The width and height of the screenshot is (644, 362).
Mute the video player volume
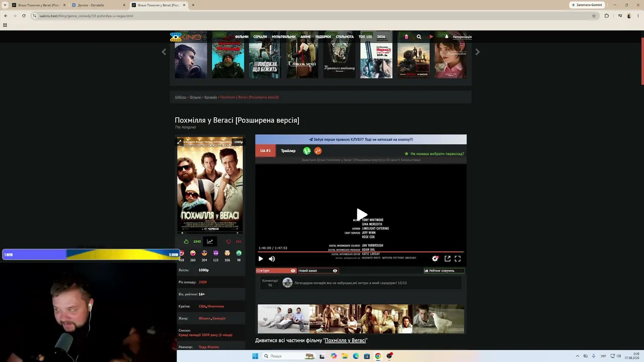coord(272,258)
